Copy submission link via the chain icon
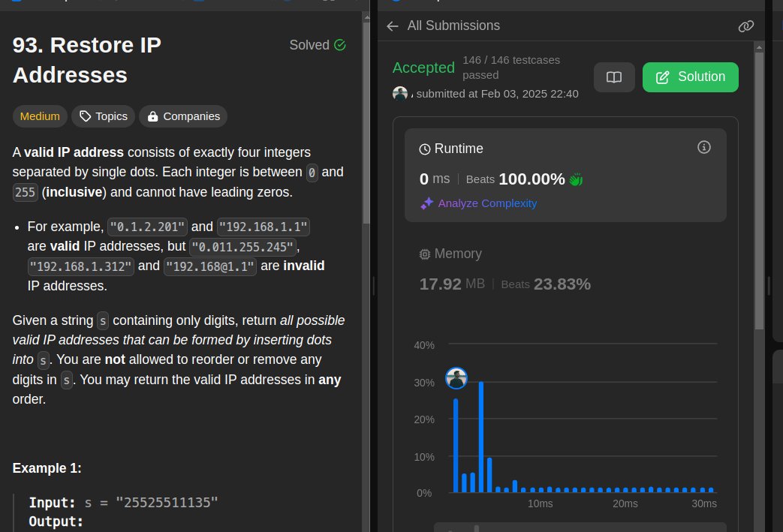The width and height of the screenshot is (783, 532). point(745,26)
